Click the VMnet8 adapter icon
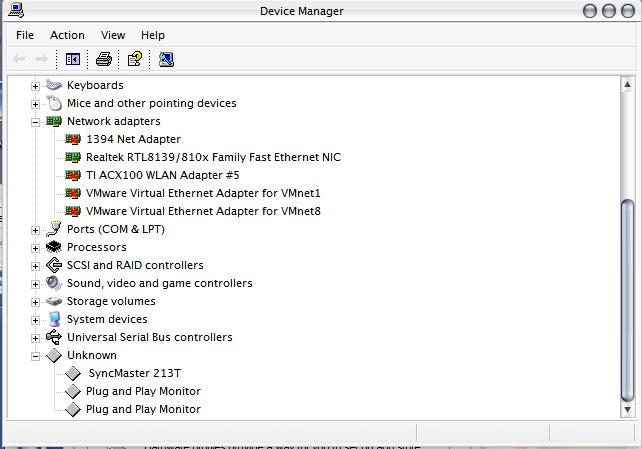The height and width of the screenshot is (449, 642). tap(73, 211)
